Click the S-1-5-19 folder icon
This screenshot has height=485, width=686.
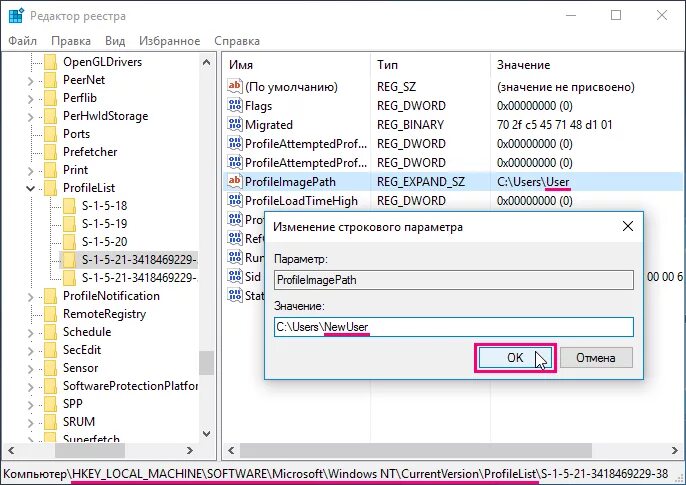tap(69, 224)
